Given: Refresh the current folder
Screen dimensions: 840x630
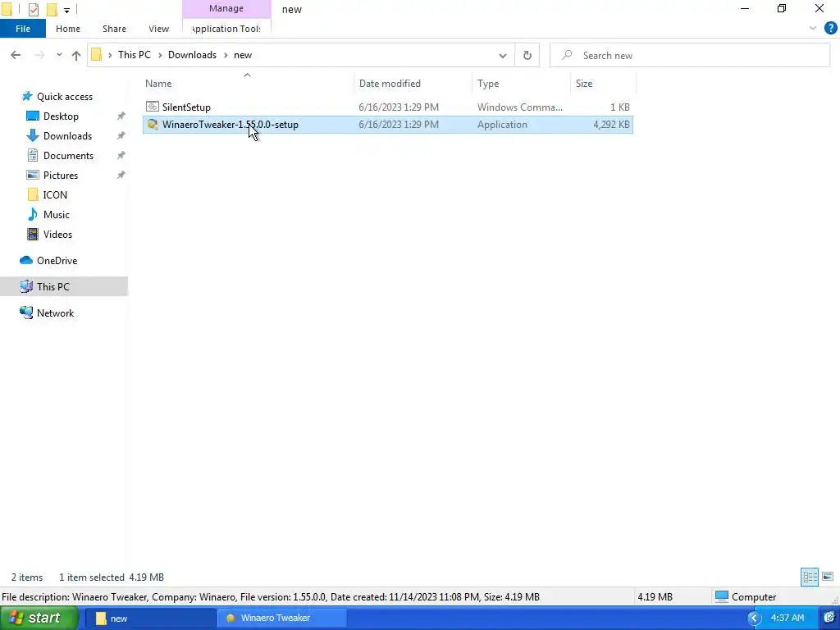Looking at the screenshot, I should pyautogui.click(x=527, y=56).
